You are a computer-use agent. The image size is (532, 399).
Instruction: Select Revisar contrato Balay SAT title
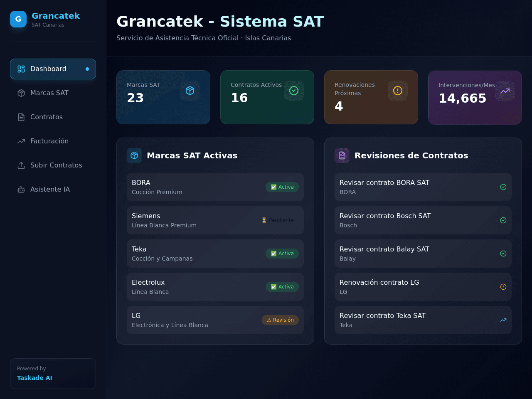pos(384,249)
